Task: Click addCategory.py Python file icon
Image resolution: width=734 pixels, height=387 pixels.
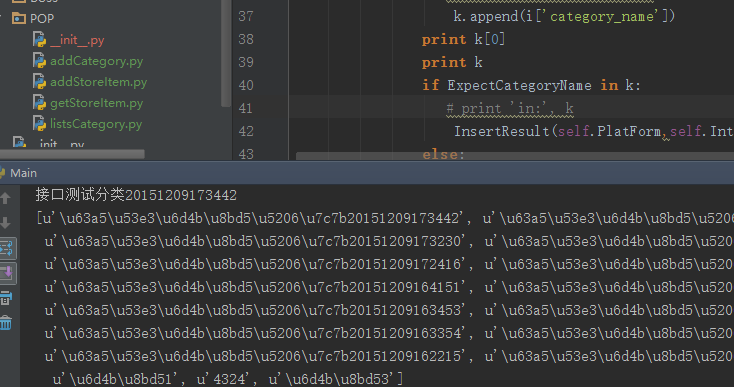Action: tap(39, 61)
